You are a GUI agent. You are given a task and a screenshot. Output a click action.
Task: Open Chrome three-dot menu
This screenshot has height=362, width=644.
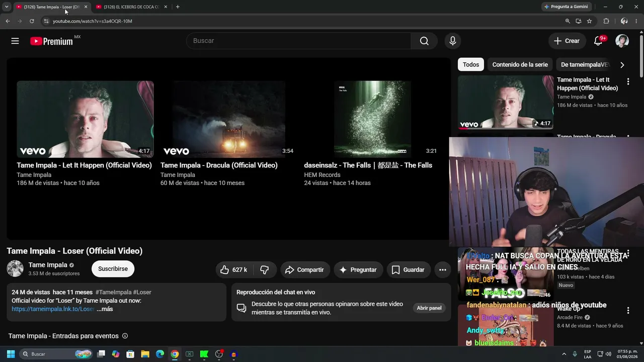[636, 21]
